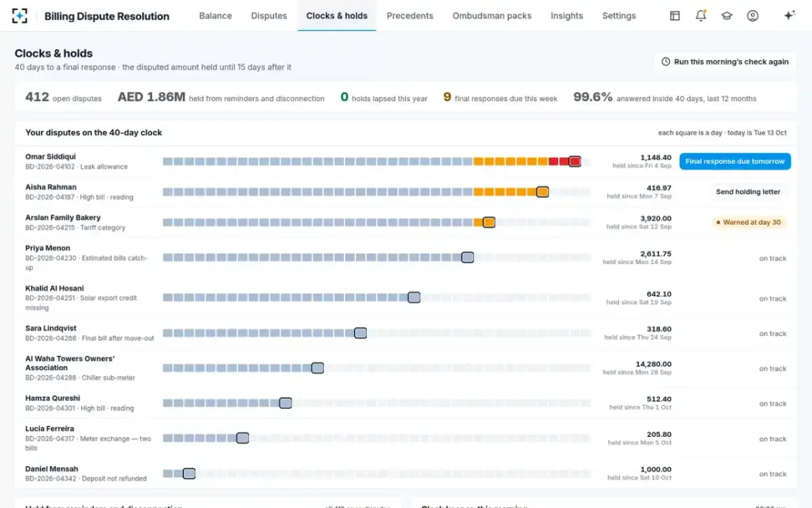Click the Billing Dispute Resolution app logo
The image size is (812, 508).
tap(20, 16)
